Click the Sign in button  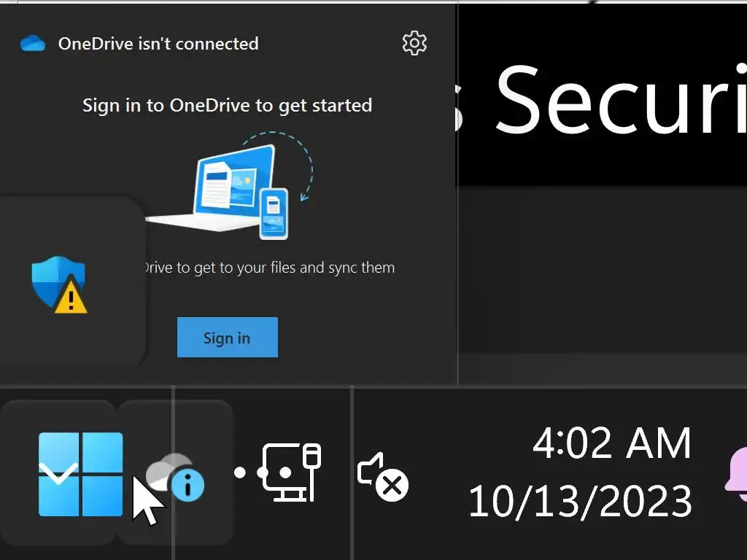(x=227, y=338)
